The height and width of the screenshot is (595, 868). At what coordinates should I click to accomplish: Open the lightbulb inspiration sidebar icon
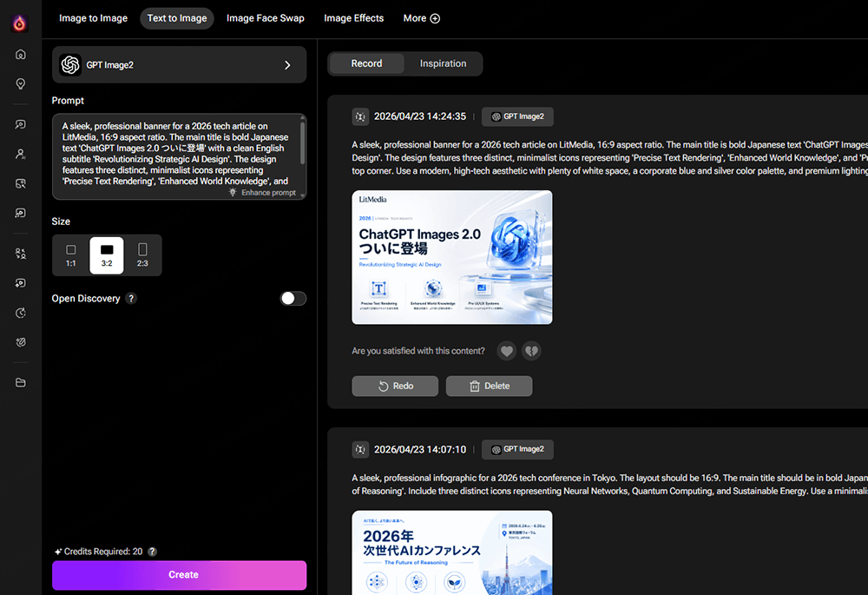point(21,83)
